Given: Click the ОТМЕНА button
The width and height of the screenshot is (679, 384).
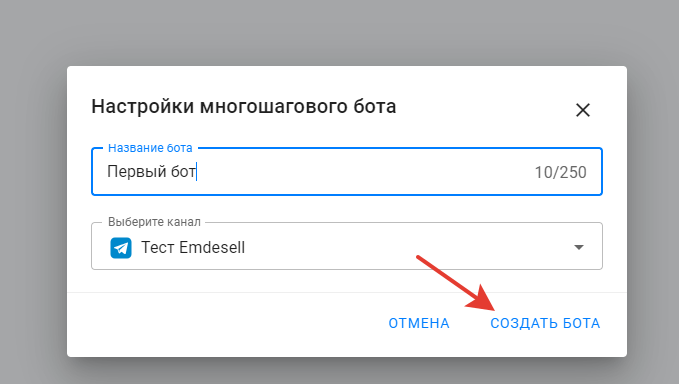Looking at the screenshot, I should (x=419, y=323).
